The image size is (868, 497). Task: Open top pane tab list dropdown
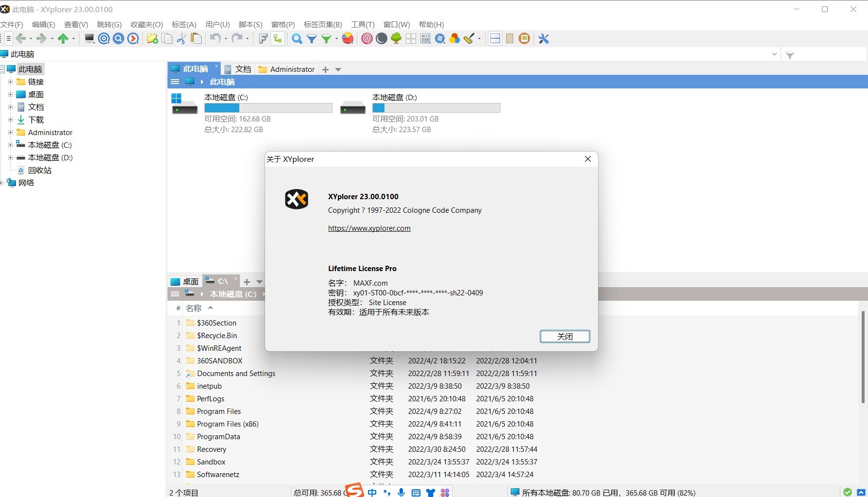(338, 69)
